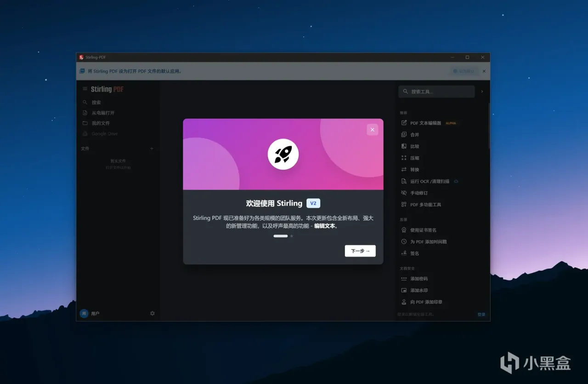Click the magnifier icon next to 搜索
Viewport: 588px width, 384px height.
pyautogui.click(x=85, y=102)
